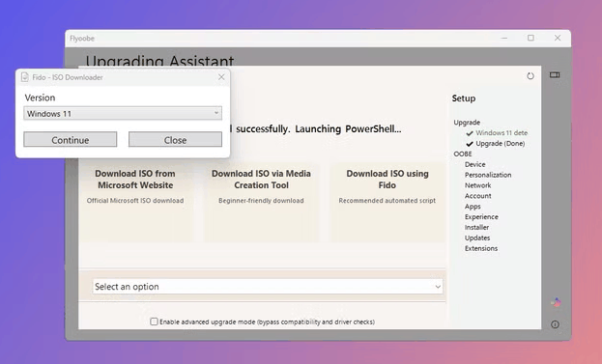
Task: Click the refresh icon at top right
Action: click(530, 76)
